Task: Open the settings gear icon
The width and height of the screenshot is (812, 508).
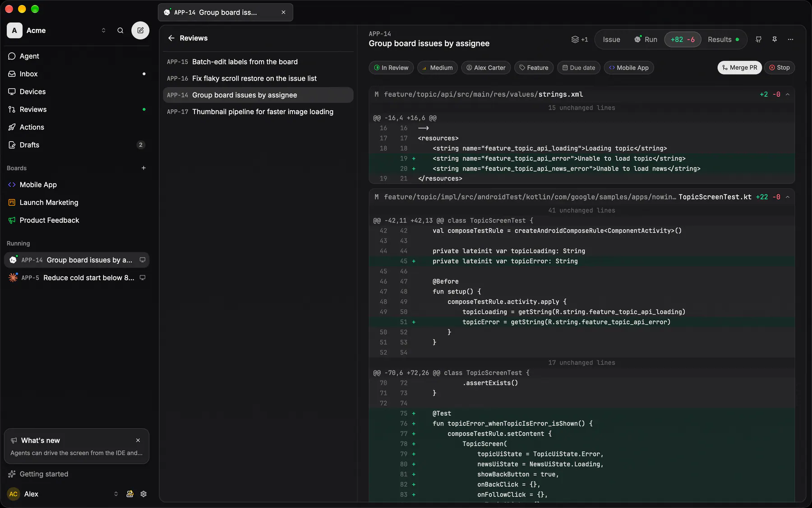Action: coord(143,494)
